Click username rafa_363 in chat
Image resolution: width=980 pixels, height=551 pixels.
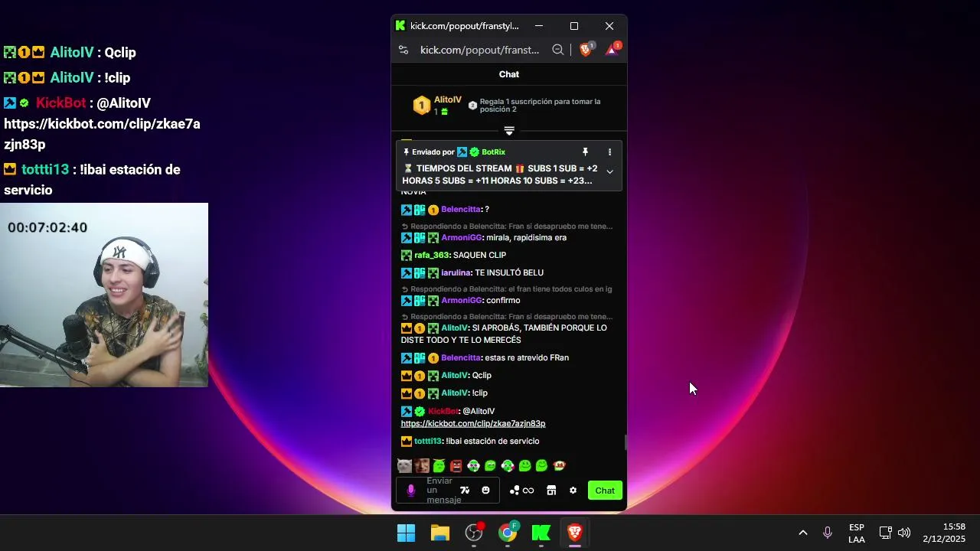(x=432, y=255)
